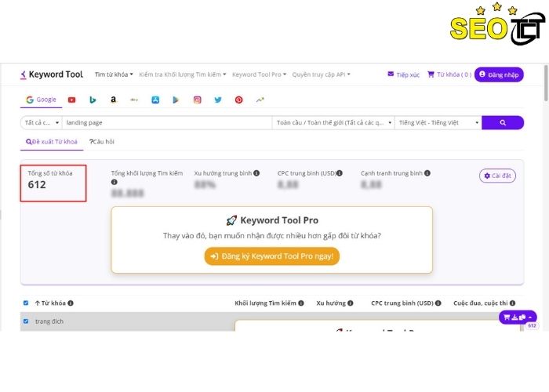
Task: Click the Cài đặt settings button
Action: [x=497, y=176]
